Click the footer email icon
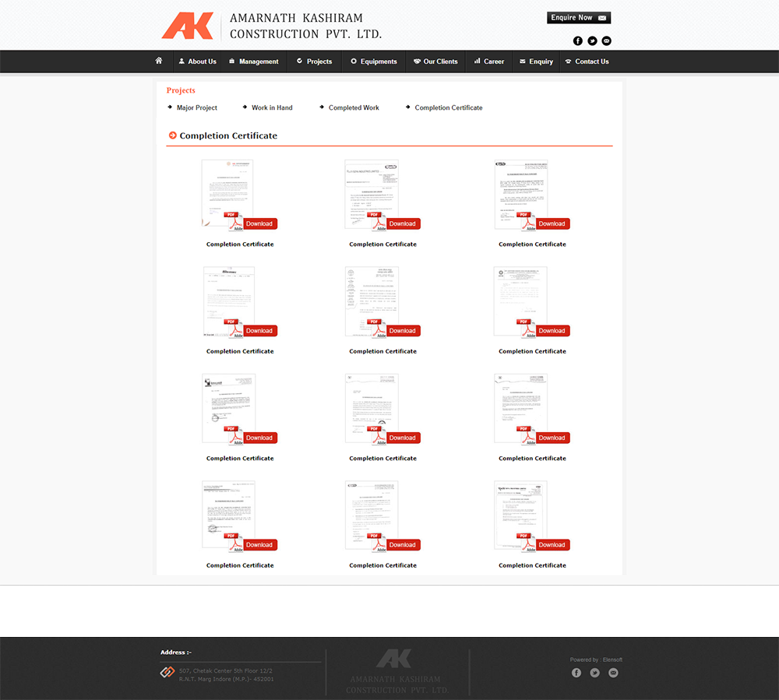 pyautogui.click(x=613, y=673)
